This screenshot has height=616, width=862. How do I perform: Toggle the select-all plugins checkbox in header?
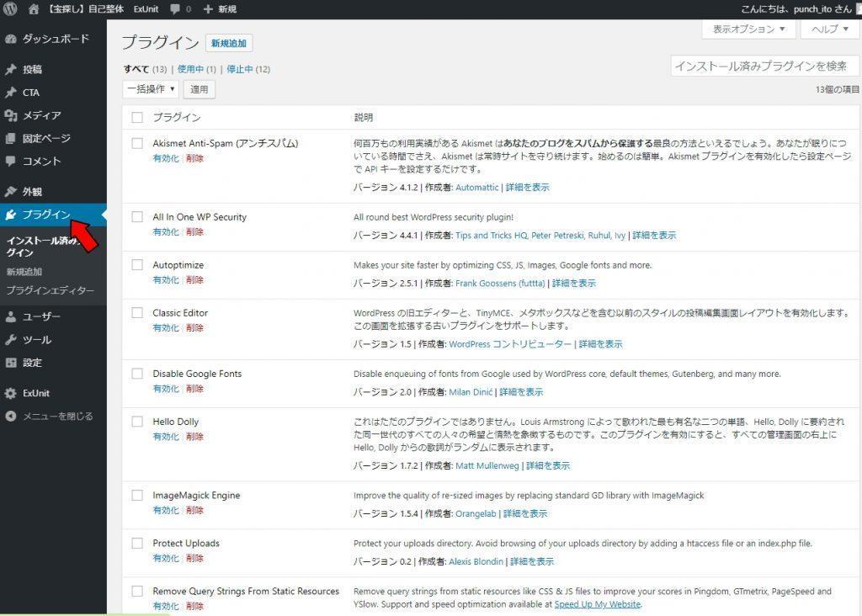pos(137,117)
